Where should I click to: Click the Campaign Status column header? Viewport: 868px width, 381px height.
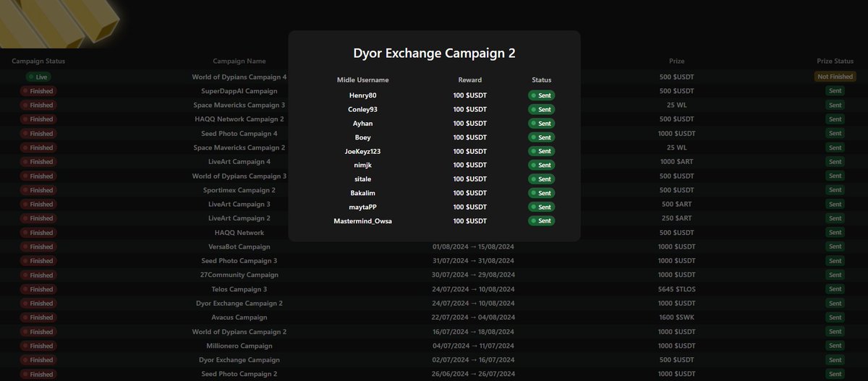pos(38,61)
